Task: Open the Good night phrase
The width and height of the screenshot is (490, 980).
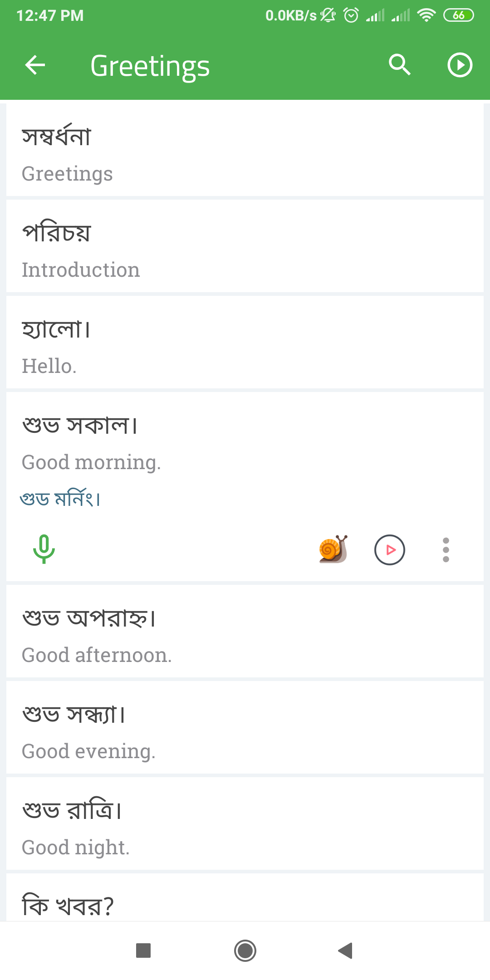Action: click(245, 823)
